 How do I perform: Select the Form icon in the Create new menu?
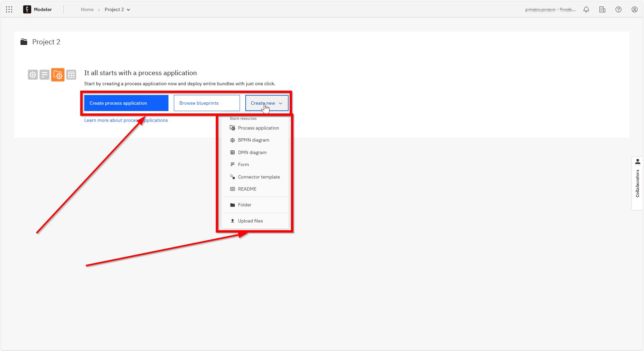(232, 164)
